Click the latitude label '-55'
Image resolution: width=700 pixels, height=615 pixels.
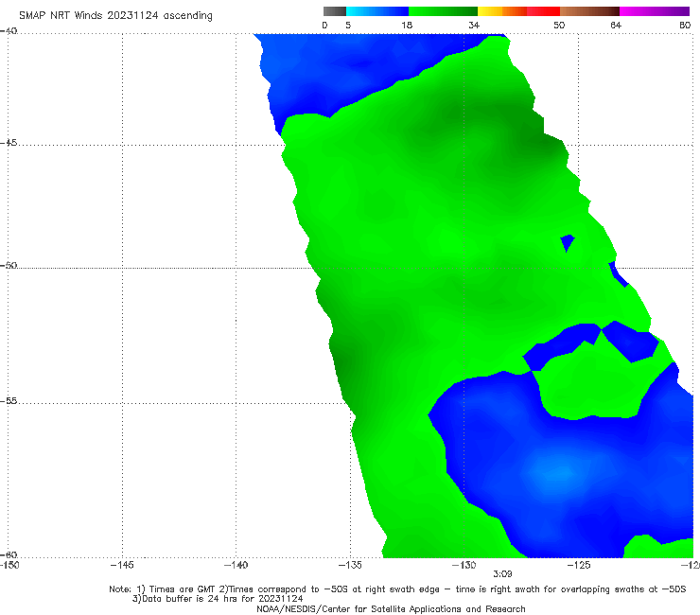click(9, 401)
